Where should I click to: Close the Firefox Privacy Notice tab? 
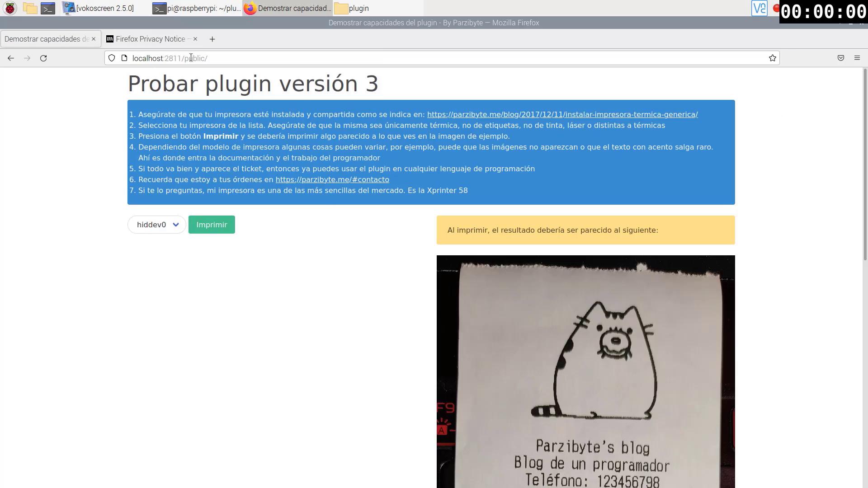195,39
